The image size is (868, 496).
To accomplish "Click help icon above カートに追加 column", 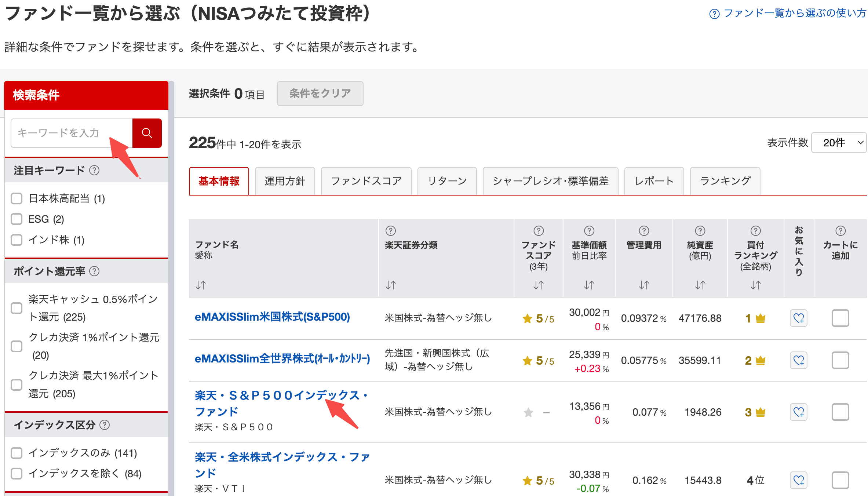I will point(840,231).
